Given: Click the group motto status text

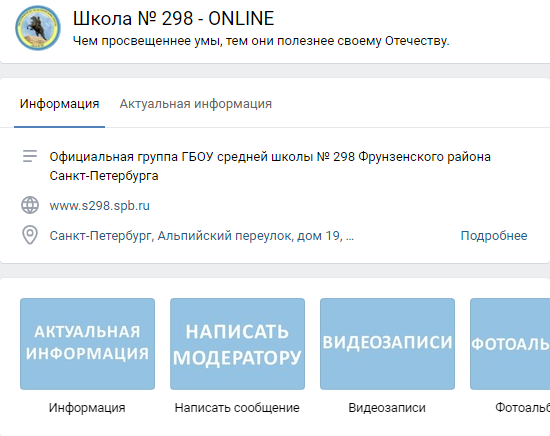Looking at the screenshot, I should [261, 41].
